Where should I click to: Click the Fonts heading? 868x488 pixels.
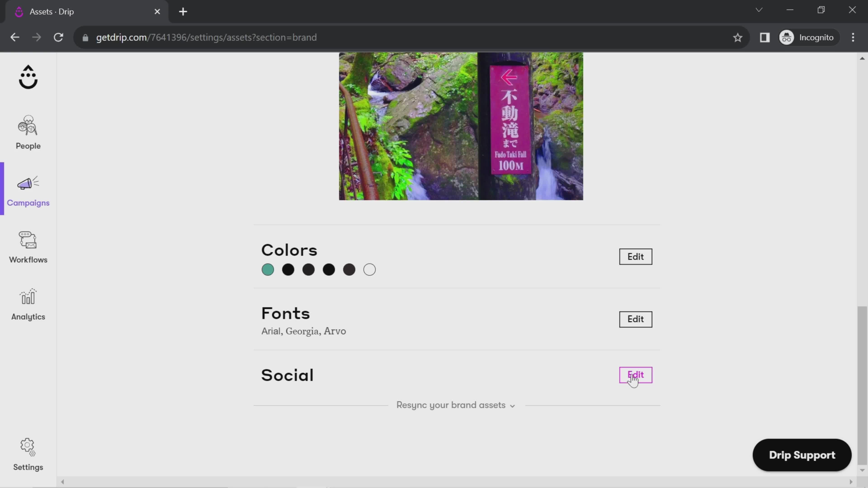click(x=285, y=314)
